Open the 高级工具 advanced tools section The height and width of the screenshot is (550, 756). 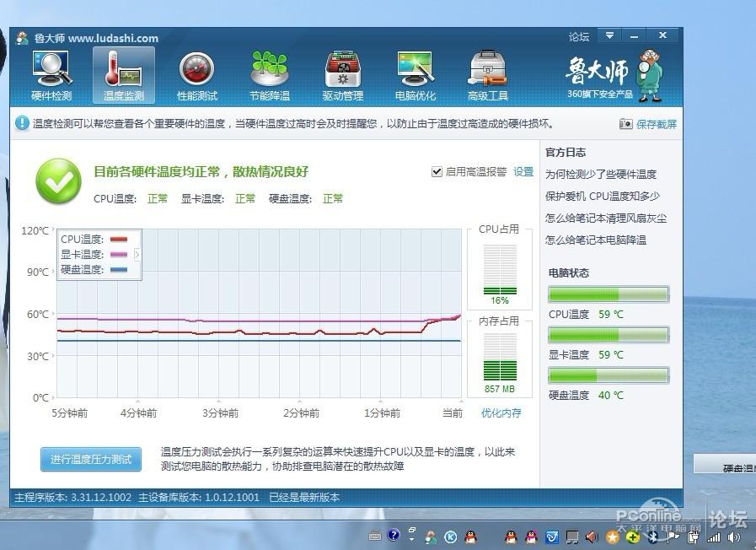[487, 76]
